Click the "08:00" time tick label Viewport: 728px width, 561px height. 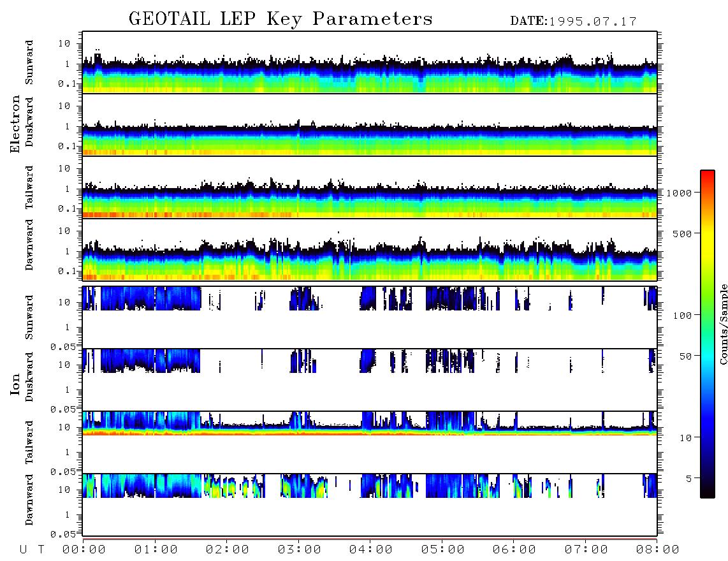click(x=658, y=550)
